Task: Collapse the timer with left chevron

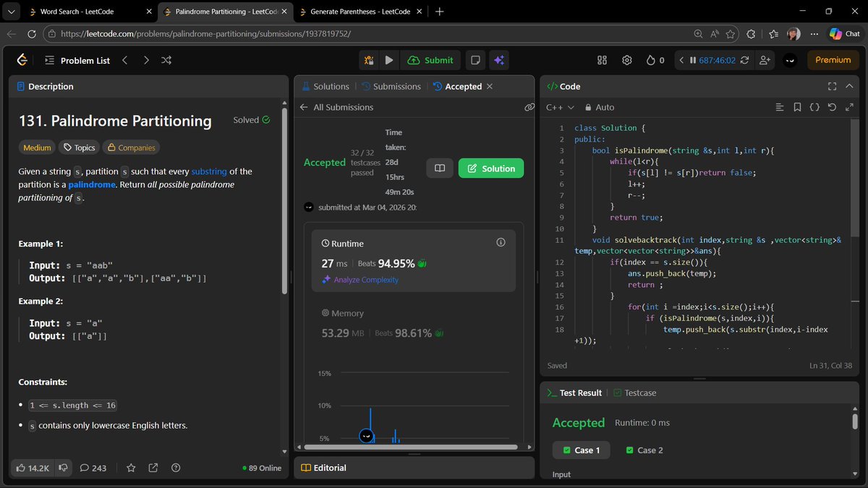Action: [x=680, y=61]
